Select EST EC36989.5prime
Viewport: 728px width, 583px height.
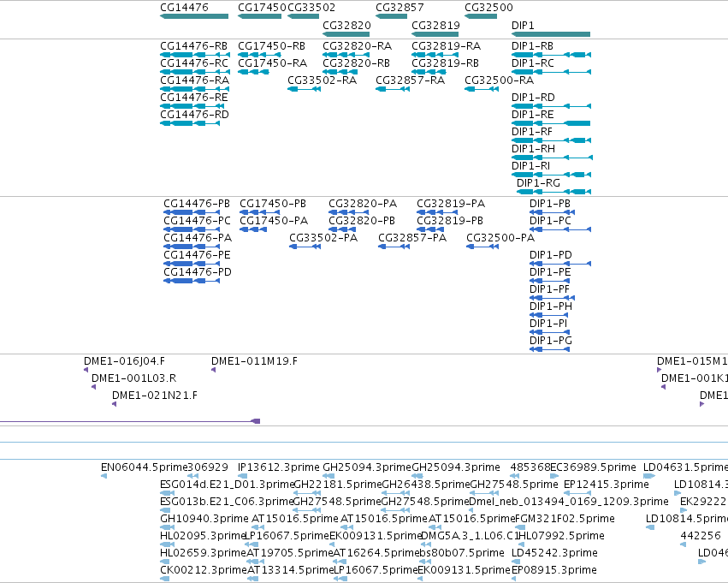(x=593, y=467)
